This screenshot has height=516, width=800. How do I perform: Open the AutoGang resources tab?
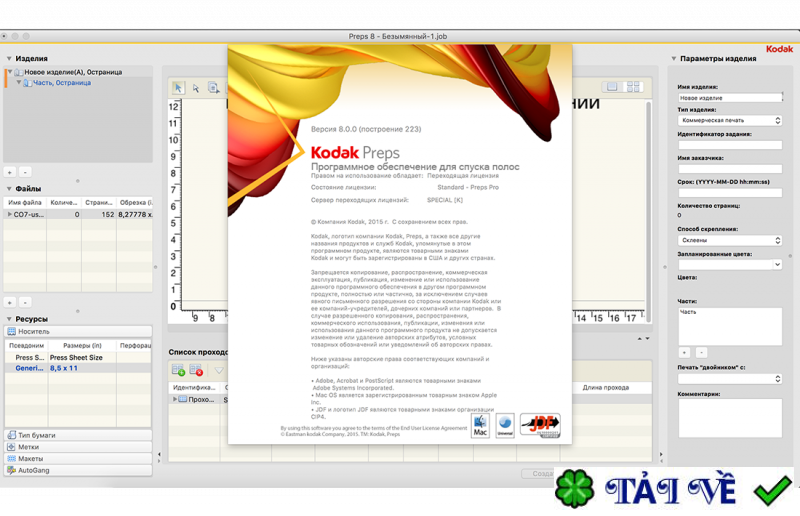[78, 471]
